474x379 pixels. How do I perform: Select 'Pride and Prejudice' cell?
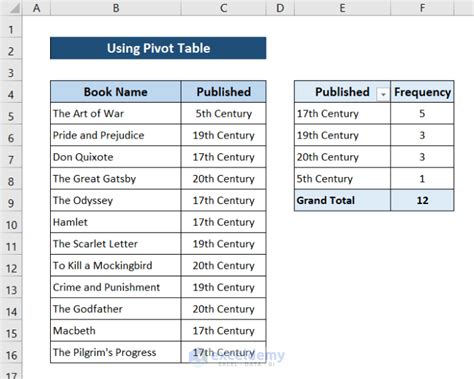click(116, 135)
